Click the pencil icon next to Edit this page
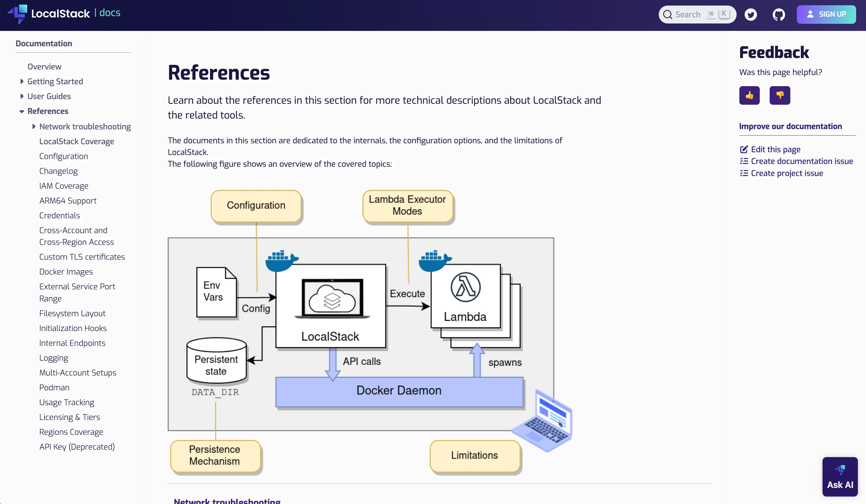Screen dimensions: 866x504 [744, 149]
